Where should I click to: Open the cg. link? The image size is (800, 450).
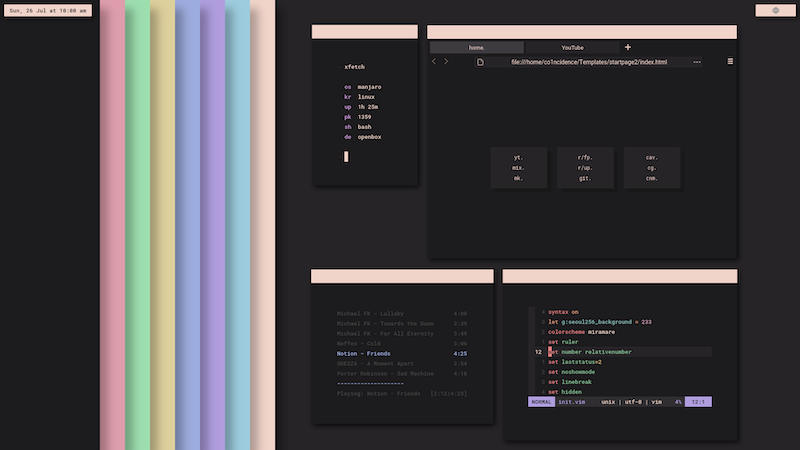point(652,168)
